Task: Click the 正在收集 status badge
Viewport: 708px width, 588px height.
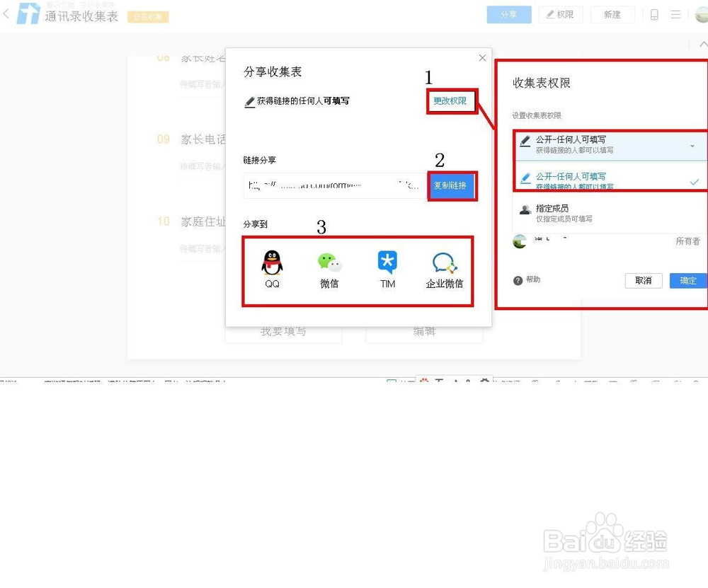Action: 148,17
